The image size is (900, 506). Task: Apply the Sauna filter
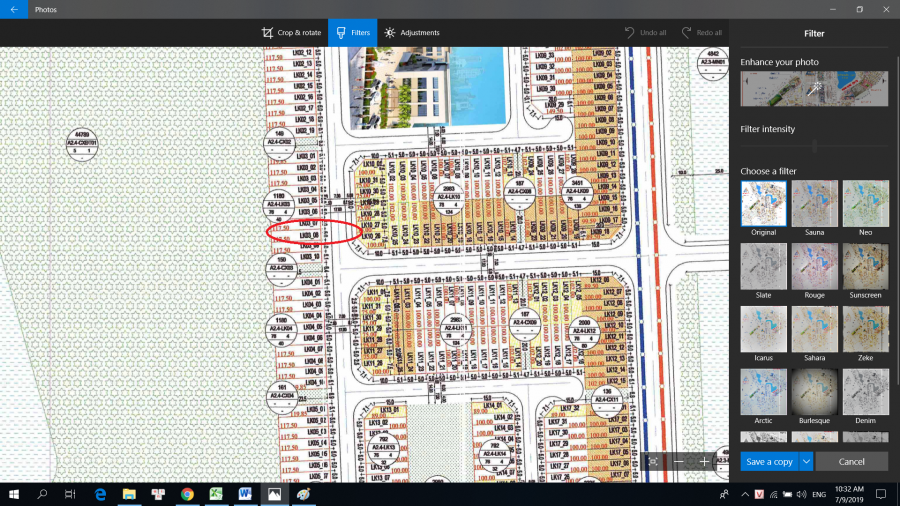(x=814, y=203)
